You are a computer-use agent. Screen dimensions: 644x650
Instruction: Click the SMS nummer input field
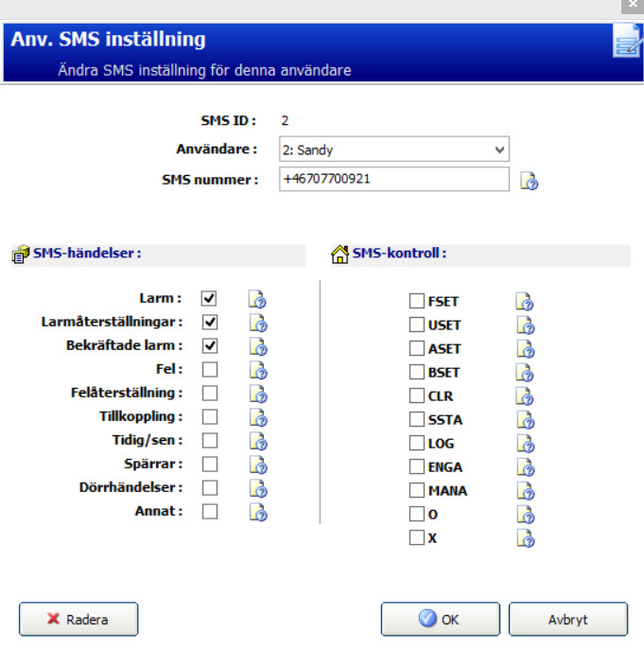pos(393,179)
